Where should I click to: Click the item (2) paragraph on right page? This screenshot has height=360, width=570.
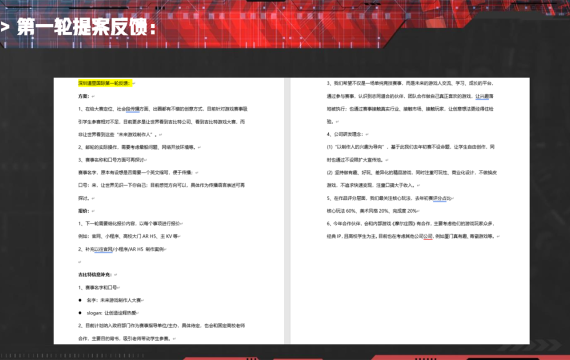[412, 179]
